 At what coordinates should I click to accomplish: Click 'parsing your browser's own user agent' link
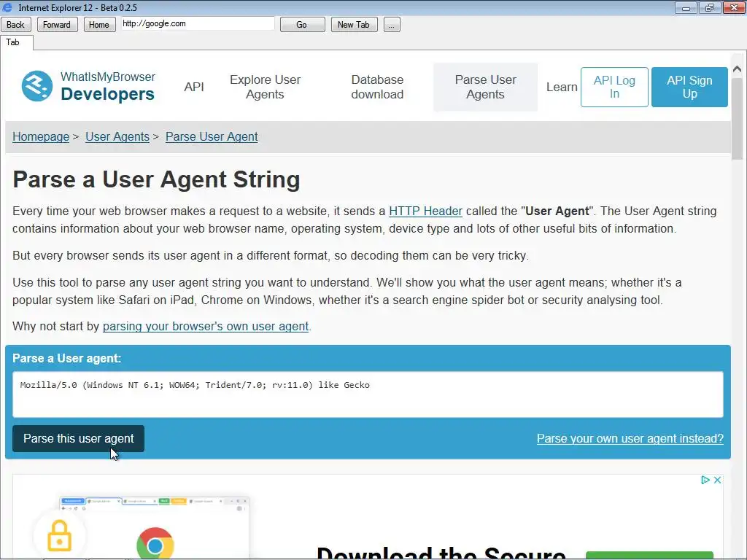coord(206,326)
